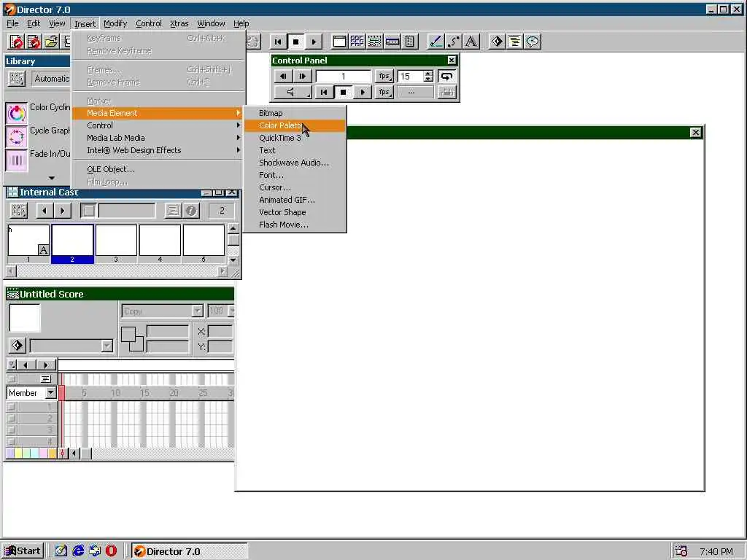Open the Cast window toolbar icon

[x=357, y=42]
